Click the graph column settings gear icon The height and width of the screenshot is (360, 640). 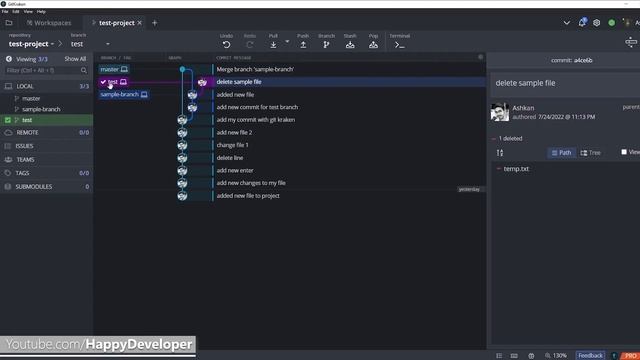(480, 57)
